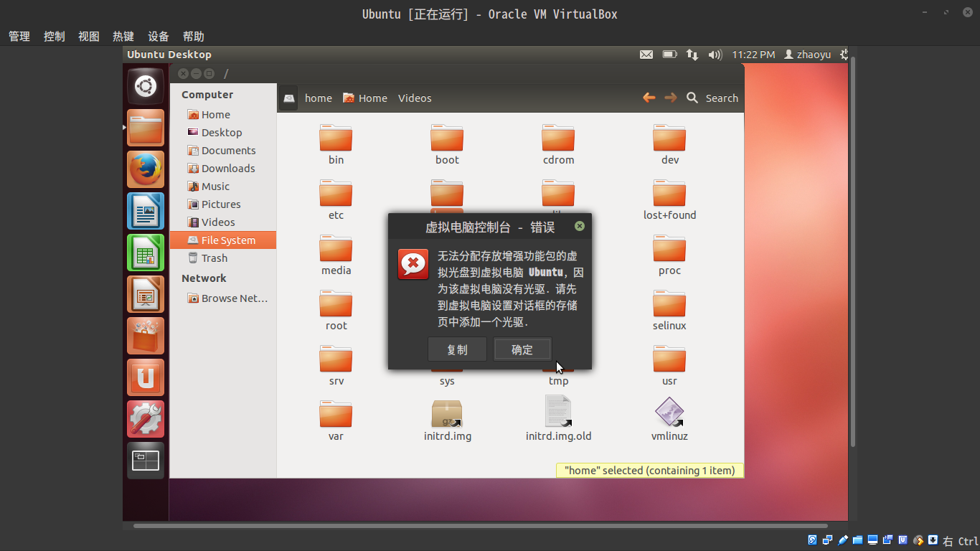Click the back arrow in Nautilus toolbar

(649, 98)
